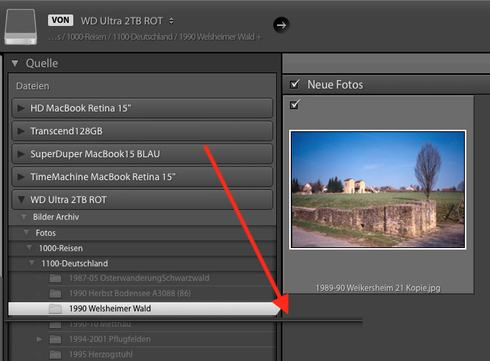The width and height of the screenshot is (490, 361).
Task: Click the right arrow import direction button
Action: click(x=281, y=25)
